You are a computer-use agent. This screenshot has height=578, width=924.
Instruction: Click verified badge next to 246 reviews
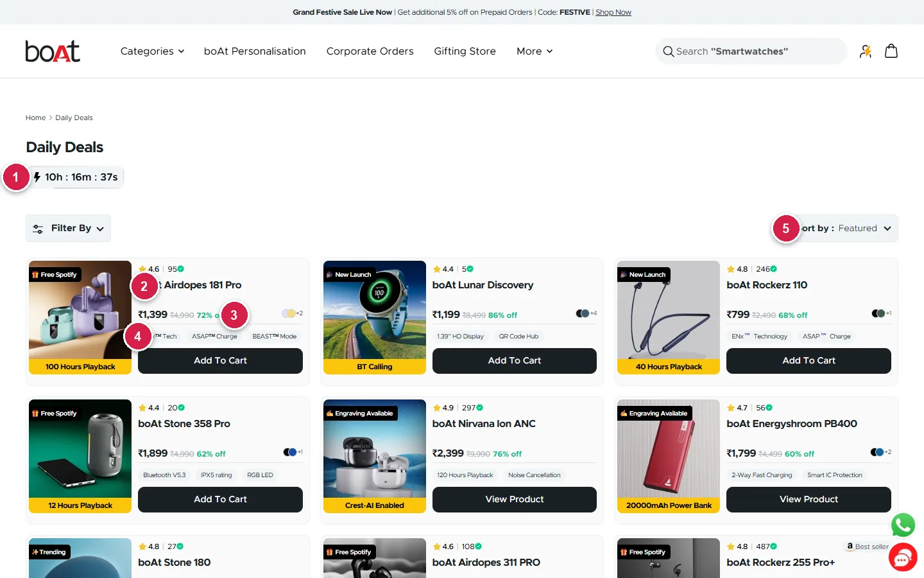(x=774, y=269)
